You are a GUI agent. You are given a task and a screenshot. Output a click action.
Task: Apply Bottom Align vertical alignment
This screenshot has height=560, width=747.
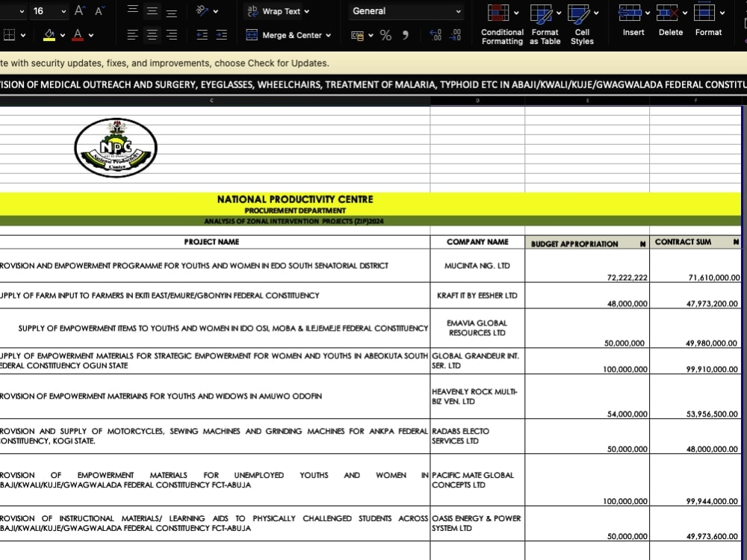point(172,11)
